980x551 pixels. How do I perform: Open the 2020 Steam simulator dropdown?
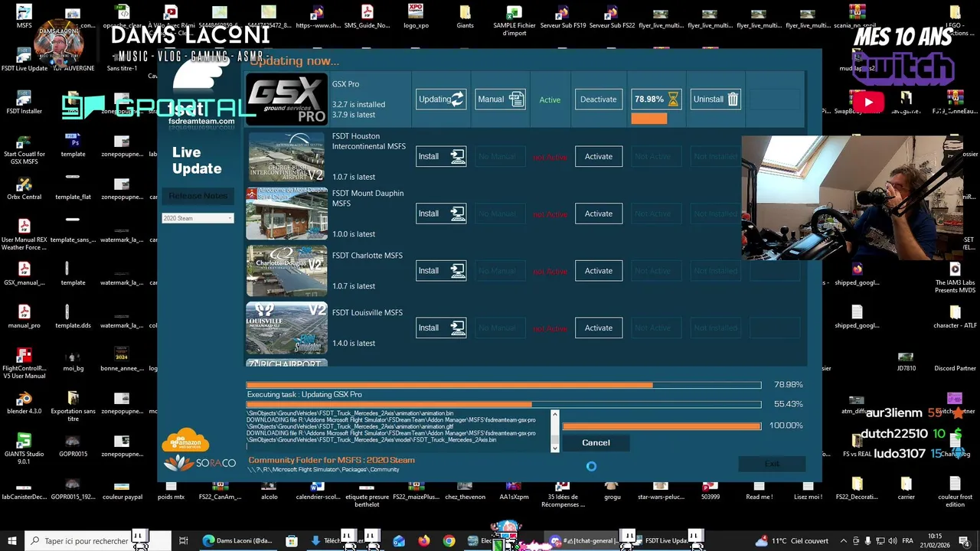[198, 218]
